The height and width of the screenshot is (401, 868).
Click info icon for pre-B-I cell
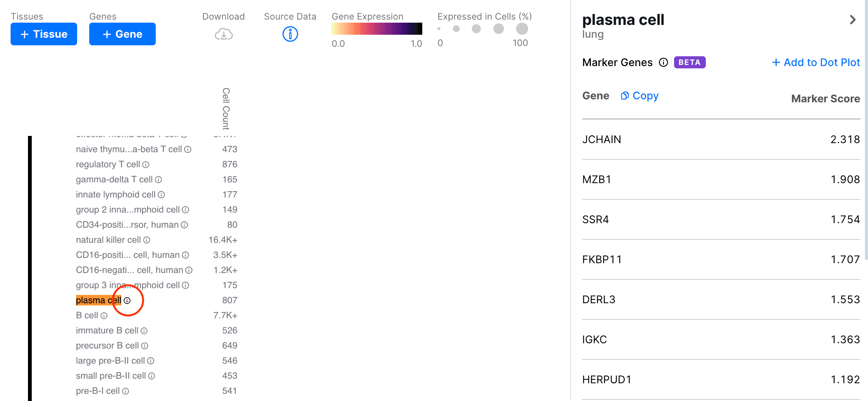tap(126, 391)
